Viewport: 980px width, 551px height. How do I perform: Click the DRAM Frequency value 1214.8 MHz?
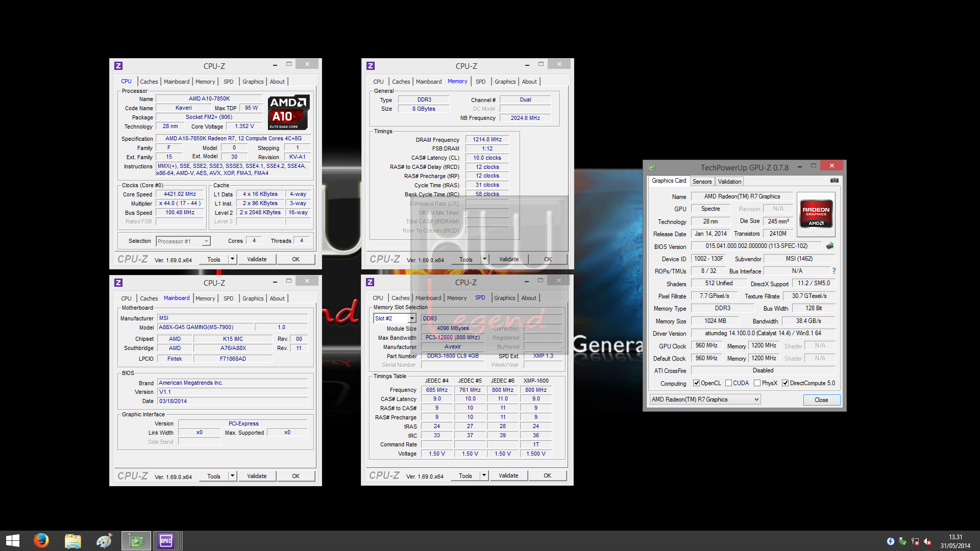(487, 139)
